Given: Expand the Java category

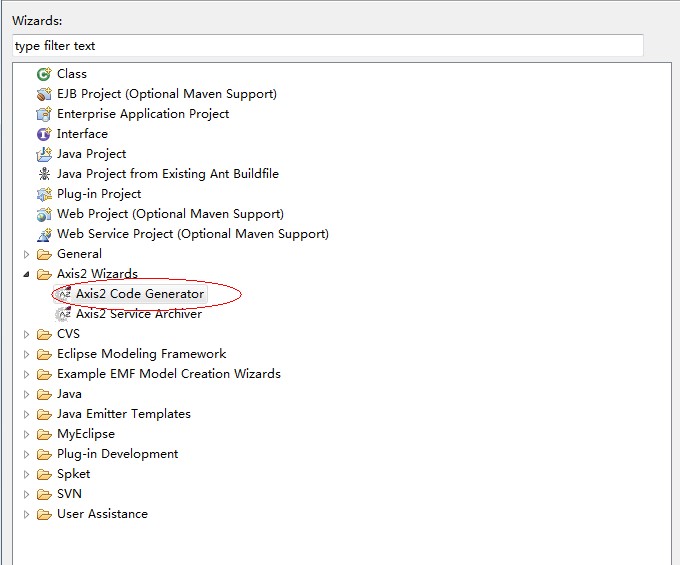Looking at the screenshot, I should pos(26,394).
